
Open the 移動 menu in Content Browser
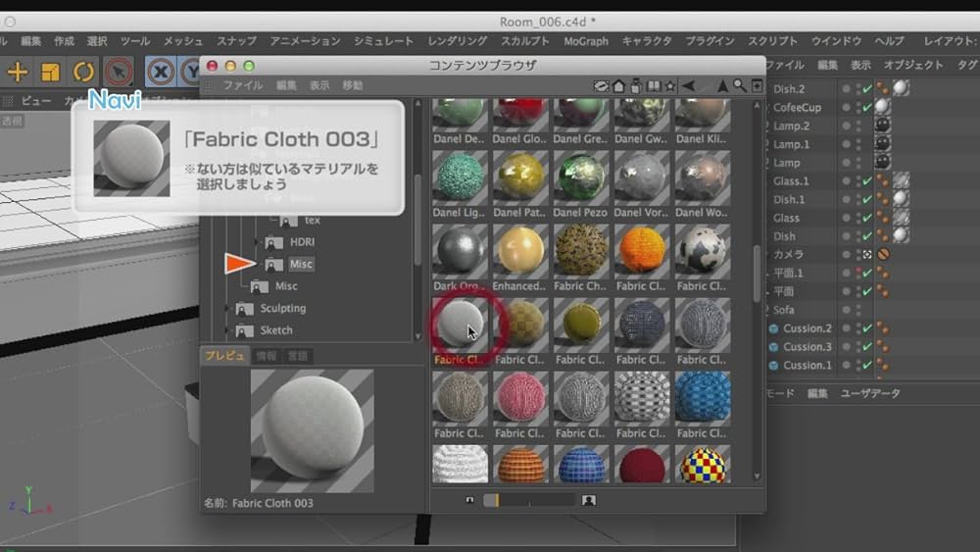click(353, 85)
